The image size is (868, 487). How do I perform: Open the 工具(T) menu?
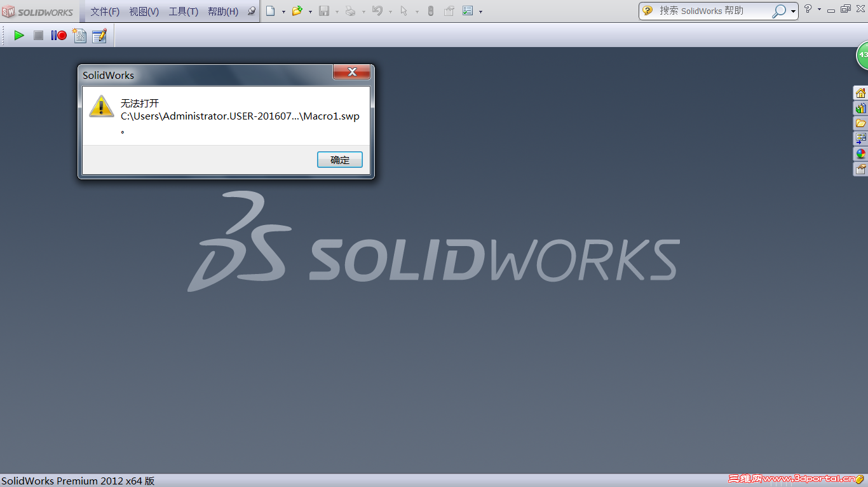pos(183,11)
